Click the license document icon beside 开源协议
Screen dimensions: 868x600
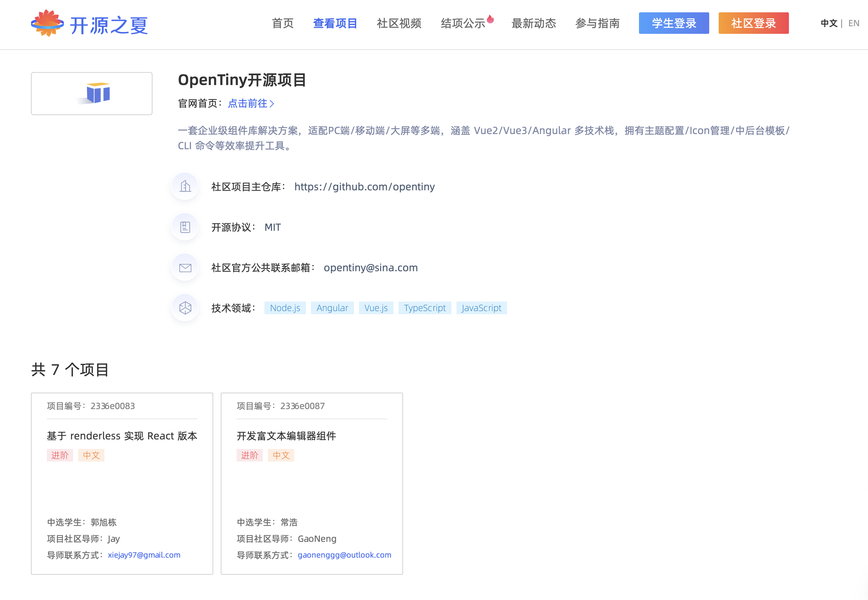pos(185,227)
